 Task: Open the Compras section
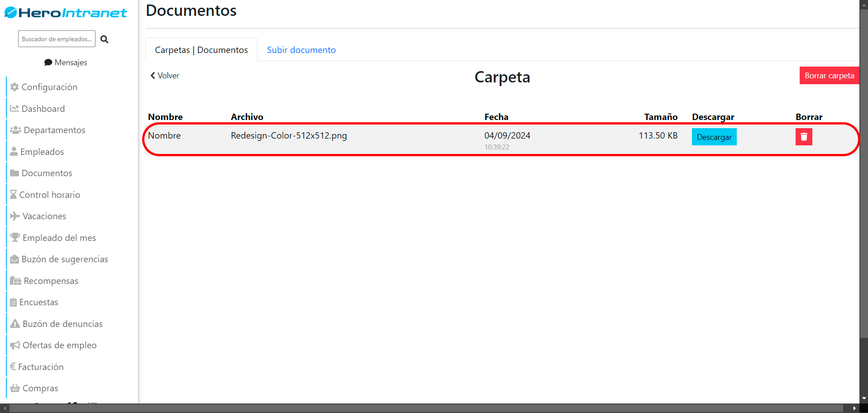[40, 388]
